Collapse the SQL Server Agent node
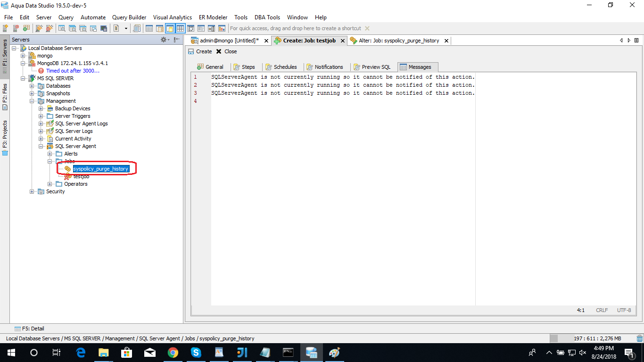This screenshot has height=362, width=644. pyautogui.click(x=41, y=146)
